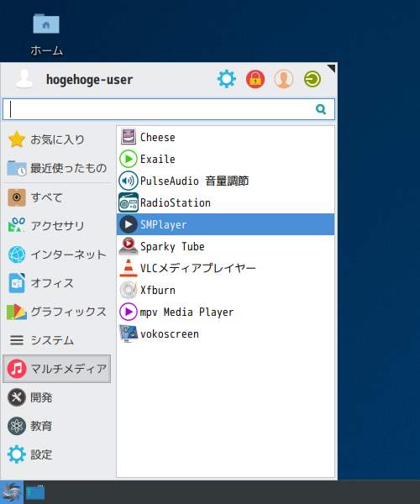This screenshot has width=420, height=504.
Task: Click the switch user icon
Action: click(x=284, y=79)
